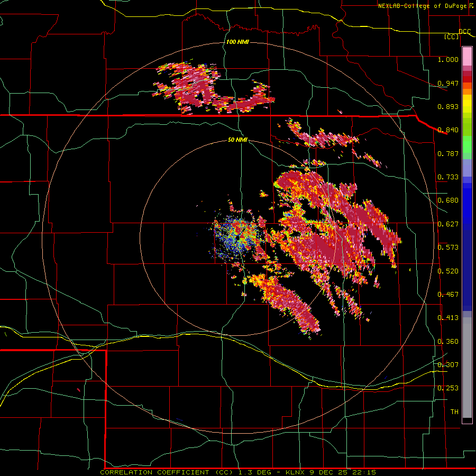This screenshot has width=476, height=476.
Task: Click the 50 NMI range ring label
Action: [x=237, y=140]
